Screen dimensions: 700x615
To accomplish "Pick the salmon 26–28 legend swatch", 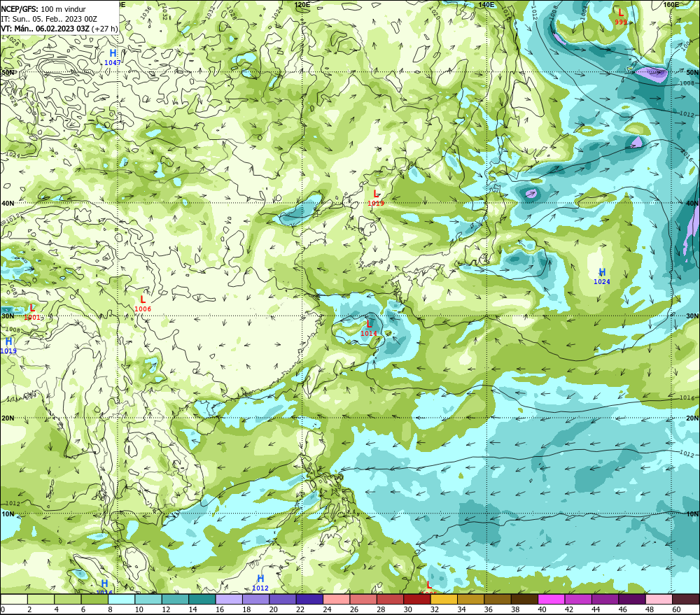I will coord(363,599).
